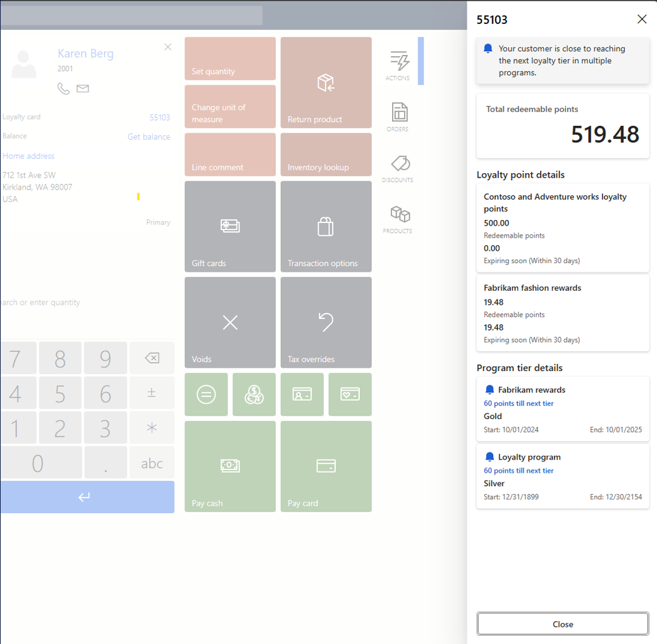The width and height of the screenshot is (657, 644).
Task: Click the Pay cash tile
Action: coord(230,466)
